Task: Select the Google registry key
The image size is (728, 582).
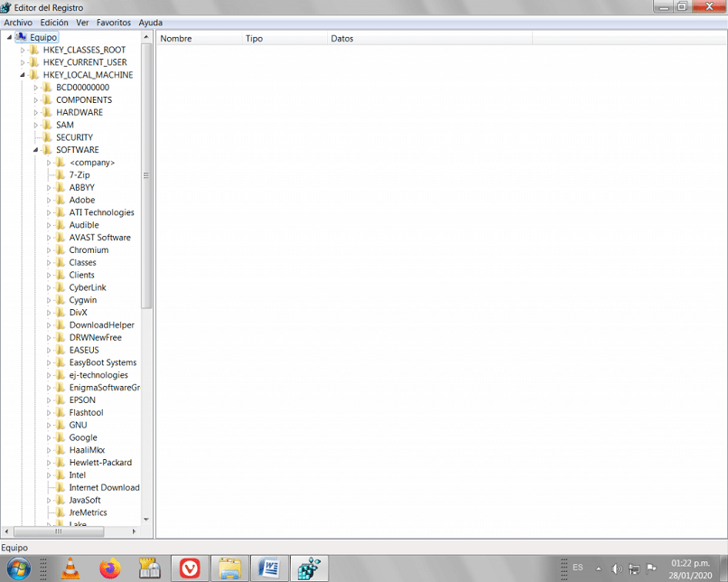Action: pos(83,437)
